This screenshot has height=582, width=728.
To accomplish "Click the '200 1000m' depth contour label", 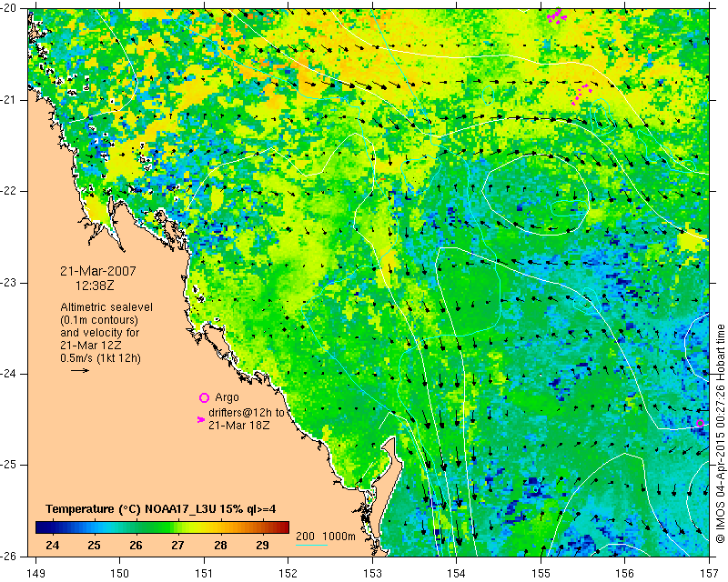I will click(326, 537).
